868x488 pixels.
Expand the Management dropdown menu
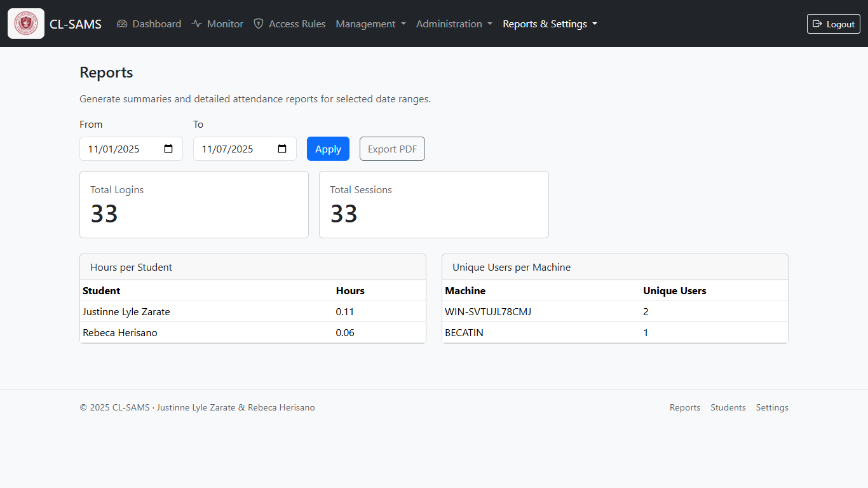tap(370, 24)
